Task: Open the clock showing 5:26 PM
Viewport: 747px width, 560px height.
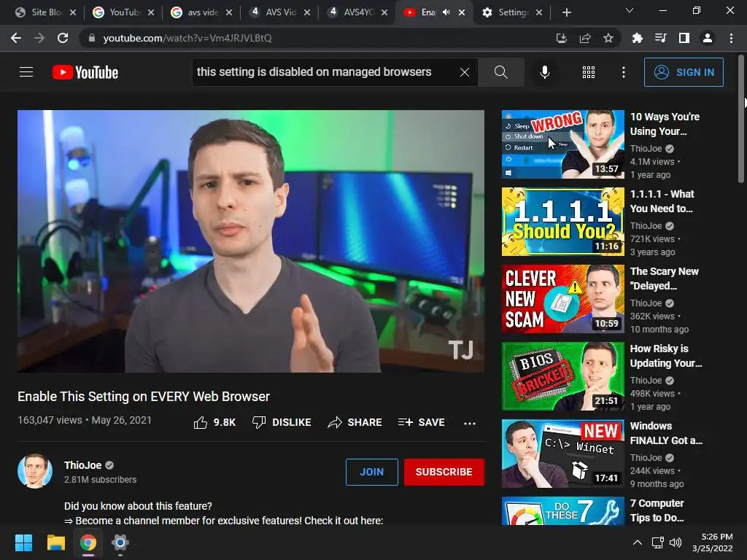Action: click(712, 542)
